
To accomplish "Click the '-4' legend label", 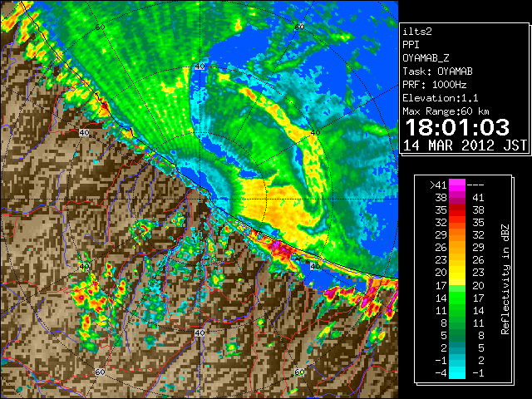I will (441, 373).
